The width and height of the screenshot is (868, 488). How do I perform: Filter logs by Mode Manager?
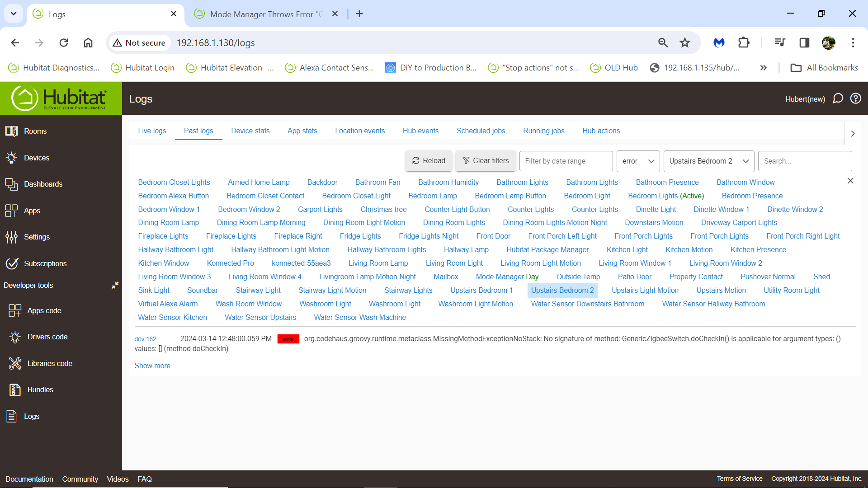click(507, 277)
